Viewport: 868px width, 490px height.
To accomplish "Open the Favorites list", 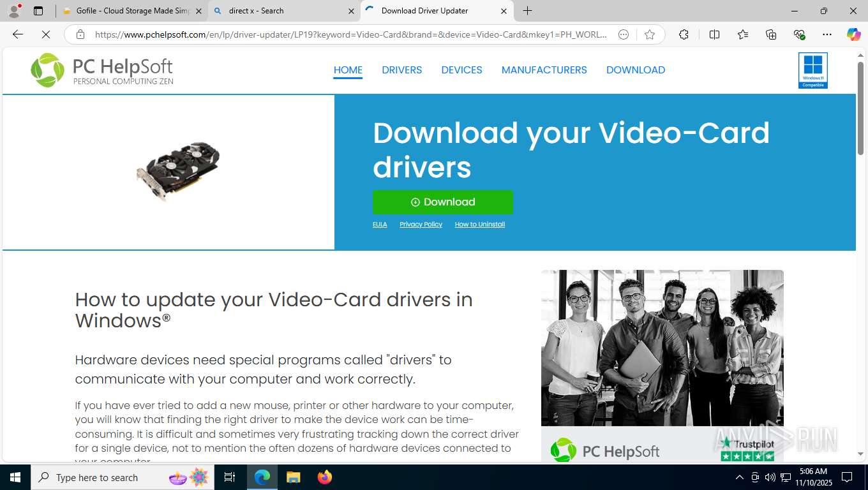I will (x=743, y=34).
